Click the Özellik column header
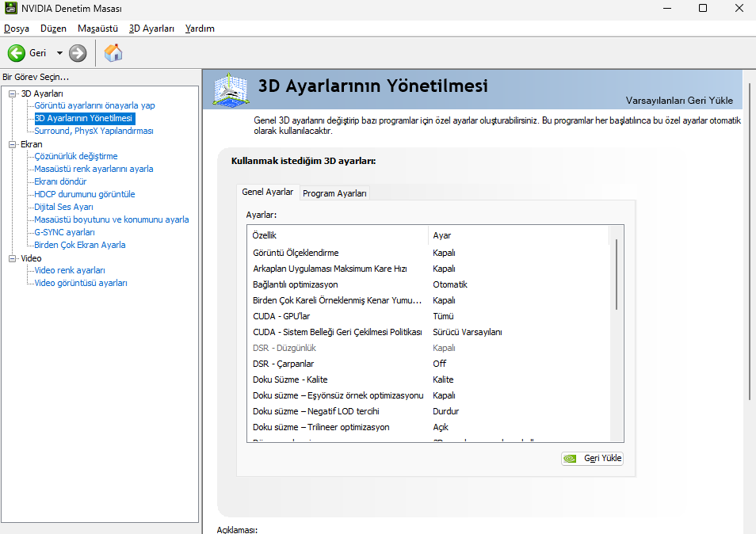The height and width of the screenshot is (534, 756). 338,235
